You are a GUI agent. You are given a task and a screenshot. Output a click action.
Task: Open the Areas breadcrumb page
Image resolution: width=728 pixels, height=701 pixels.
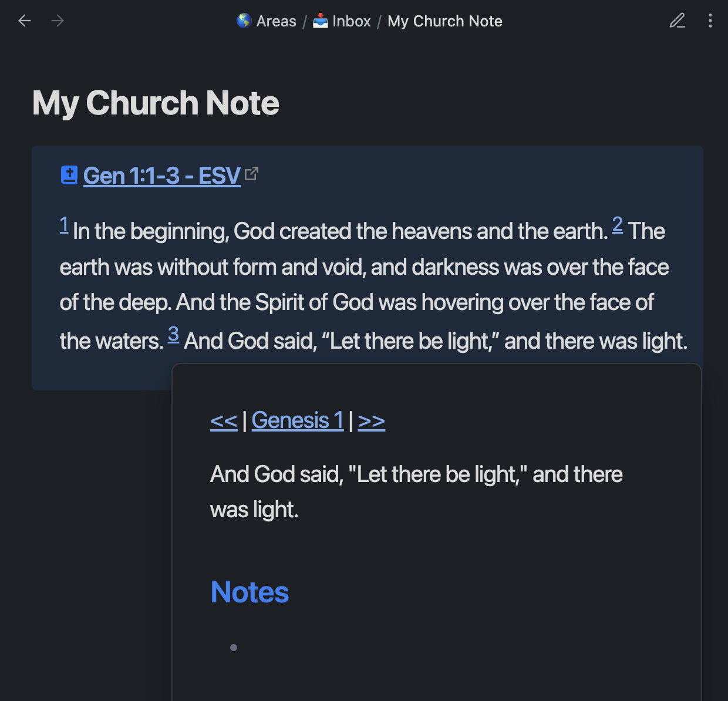click(x=276, y=21)
